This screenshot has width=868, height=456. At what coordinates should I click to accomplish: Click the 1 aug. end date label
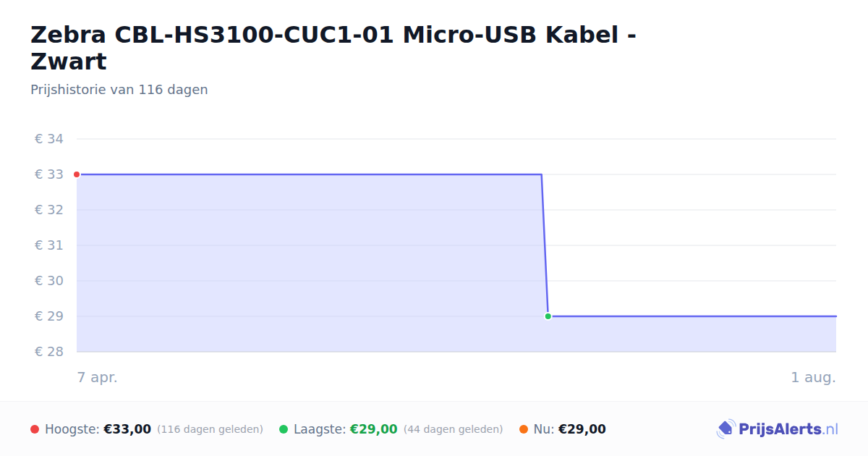click(813, 378)
